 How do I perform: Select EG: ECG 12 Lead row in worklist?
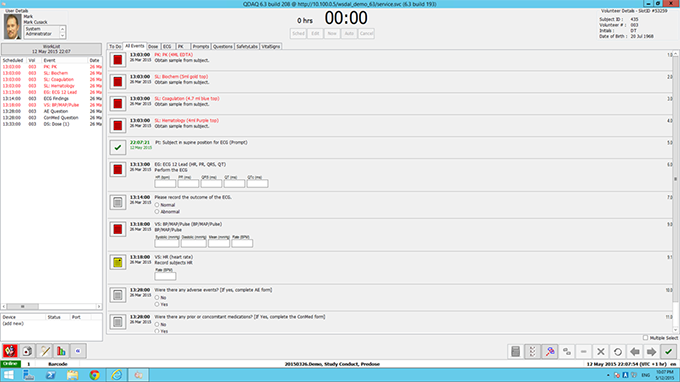[x=51, y=92]
